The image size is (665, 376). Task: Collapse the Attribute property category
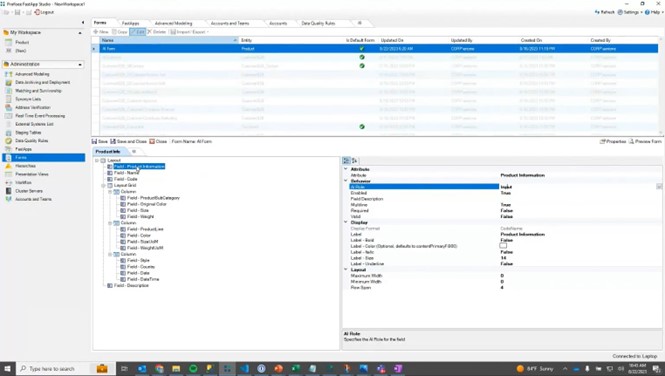point(346,169)
